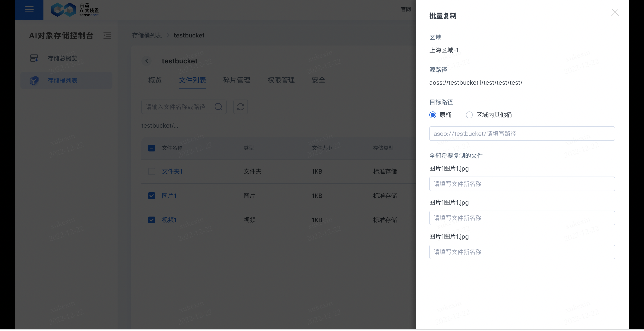Click the SenseCore AI logo

click(x=75, y=10)
